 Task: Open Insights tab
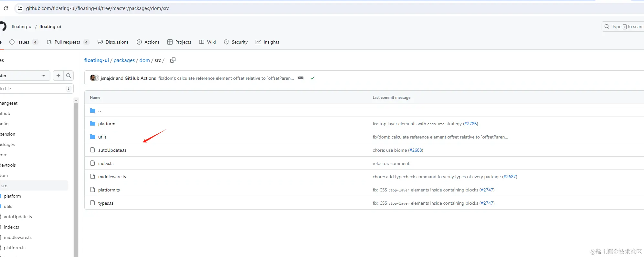click(267, 42)
